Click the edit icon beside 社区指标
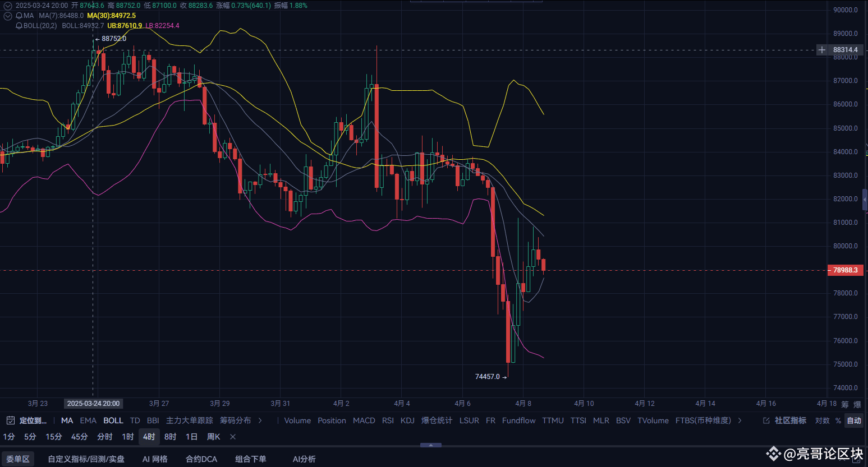The width and height of the screenshot is (868, 467). pyautogui.click(x=766, y=420)
